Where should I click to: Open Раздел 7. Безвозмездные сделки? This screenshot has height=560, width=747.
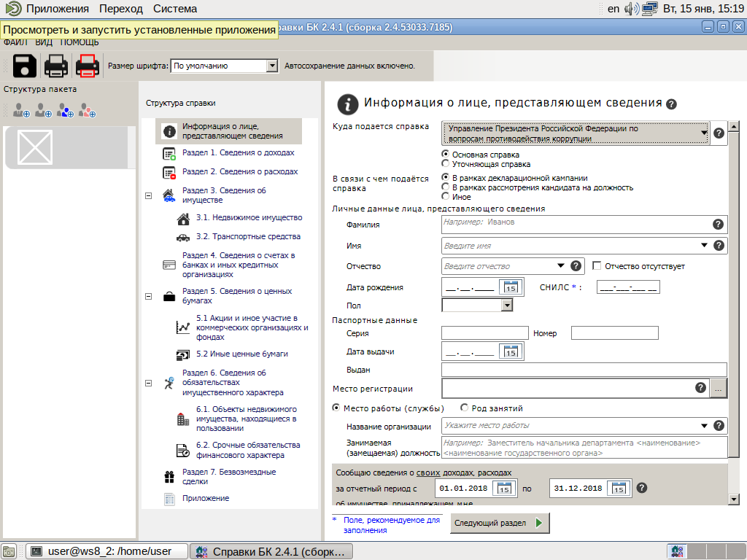tap(228, 477)
